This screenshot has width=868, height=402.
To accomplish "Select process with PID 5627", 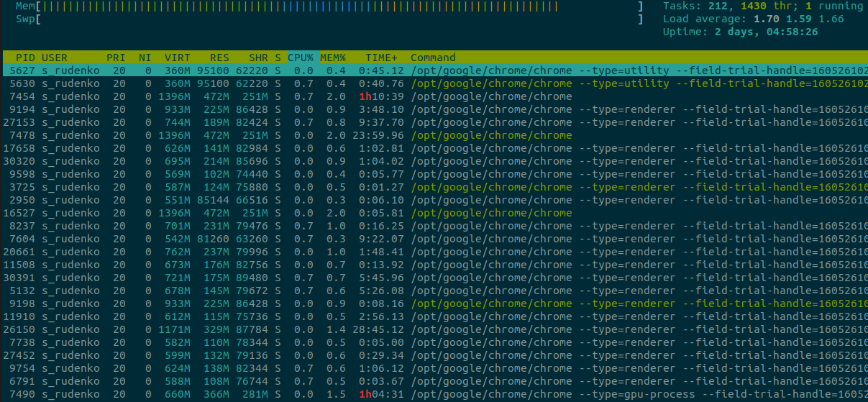I will point(434,70).
